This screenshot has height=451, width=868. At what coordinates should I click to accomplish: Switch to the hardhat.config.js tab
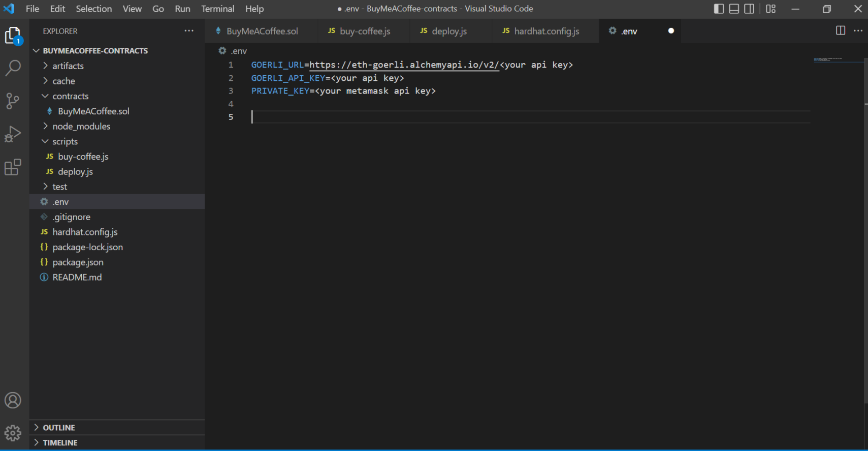pos(546,31)
